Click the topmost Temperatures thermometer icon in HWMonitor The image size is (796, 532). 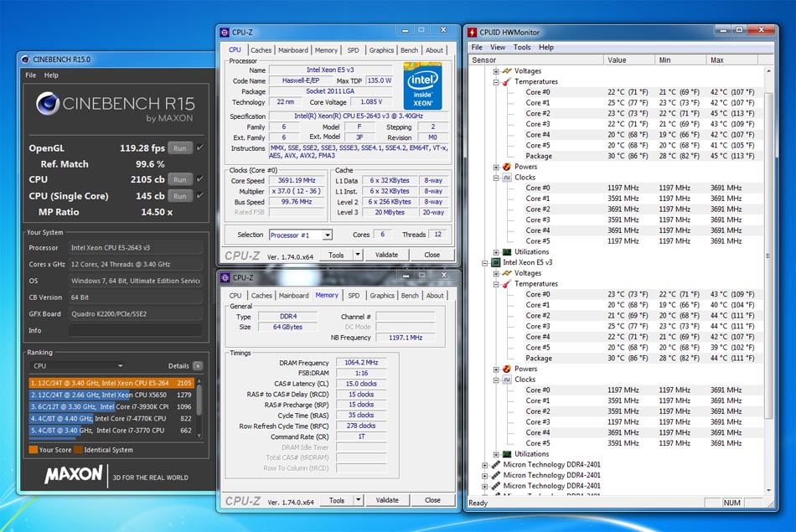pos(507,82)
